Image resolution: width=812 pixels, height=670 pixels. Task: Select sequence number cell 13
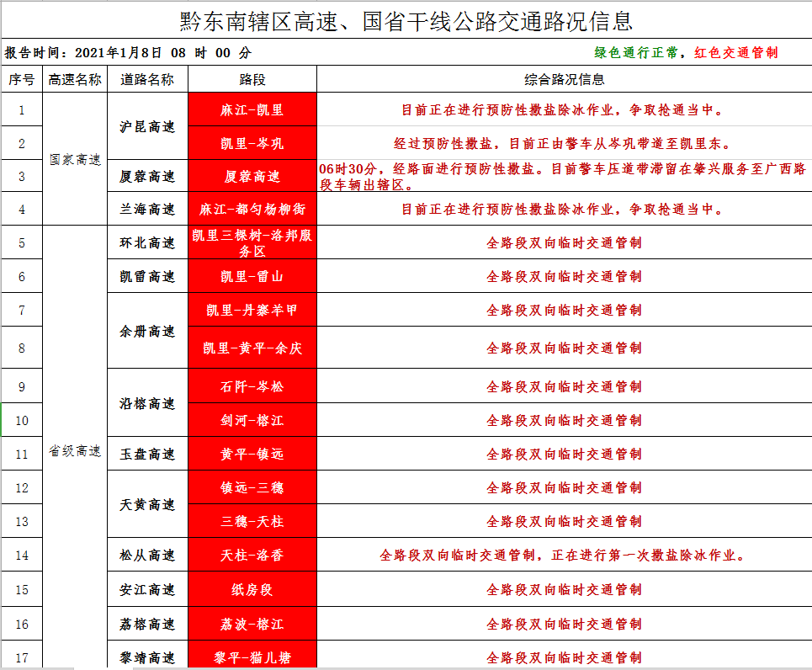[x=22, y=521]
